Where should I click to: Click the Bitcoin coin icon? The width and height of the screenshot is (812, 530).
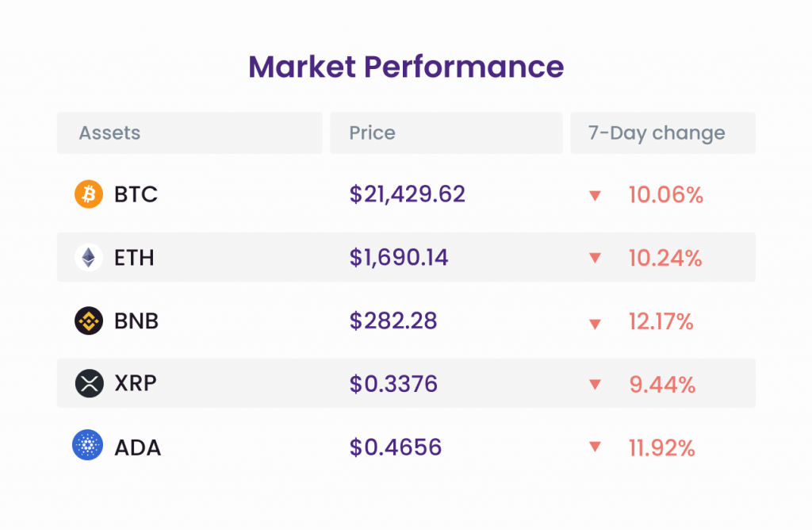point(89,194)
